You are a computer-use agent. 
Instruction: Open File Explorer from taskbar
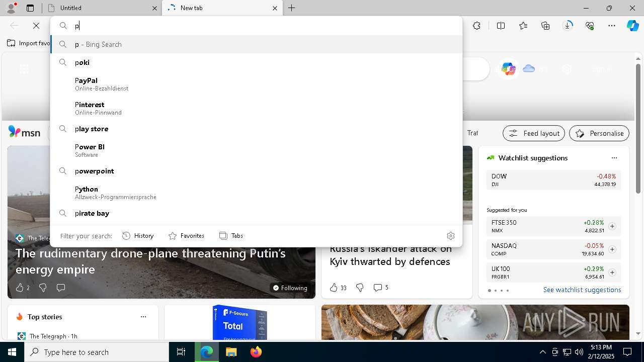(231, 352)
